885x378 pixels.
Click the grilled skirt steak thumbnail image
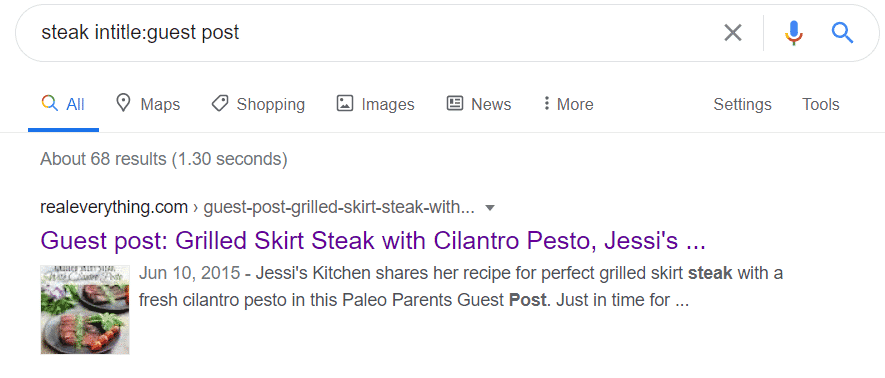pyautogui.click(x=85, y=310)
